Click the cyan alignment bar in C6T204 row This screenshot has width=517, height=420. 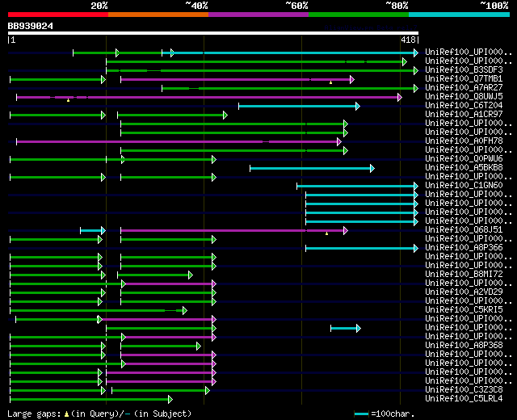click(300, 106)
